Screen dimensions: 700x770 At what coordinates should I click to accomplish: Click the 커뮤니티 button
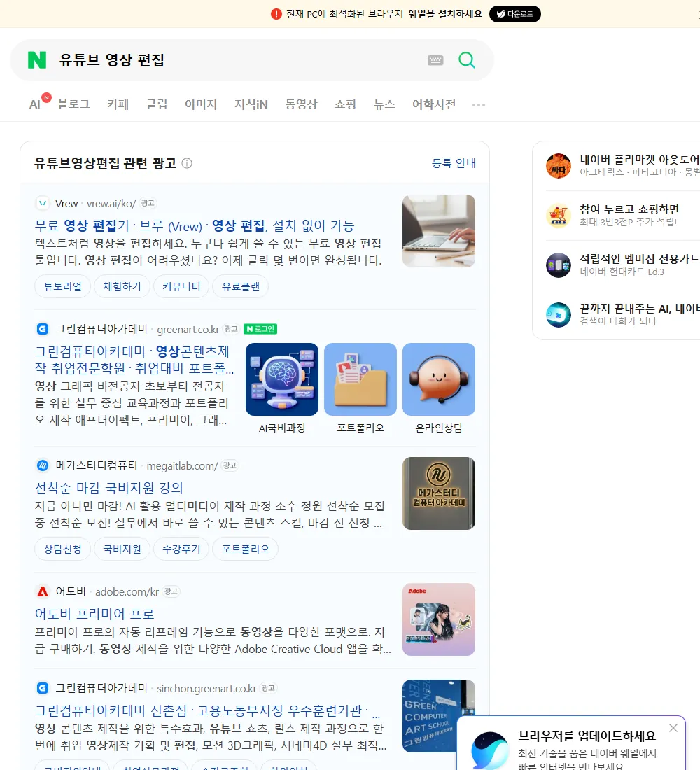[x=181, y=286]
